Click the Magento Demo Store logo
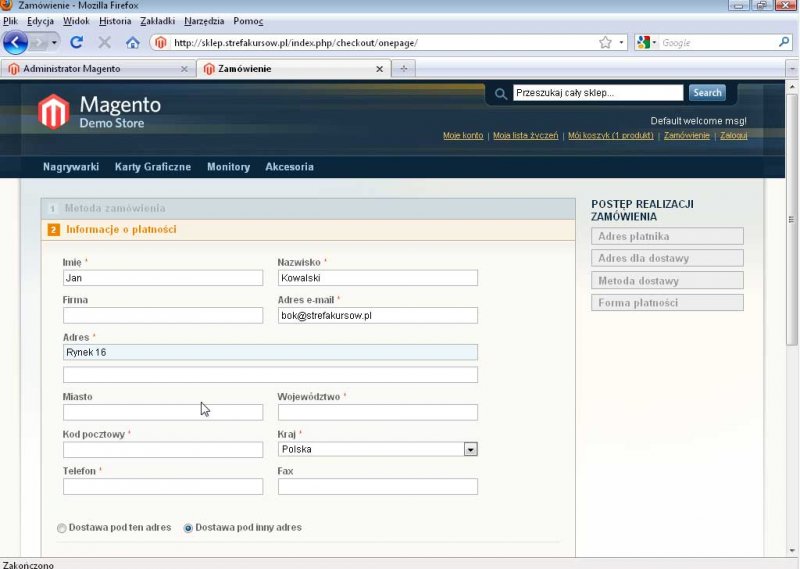800x569 pixels. click(100, 111)
